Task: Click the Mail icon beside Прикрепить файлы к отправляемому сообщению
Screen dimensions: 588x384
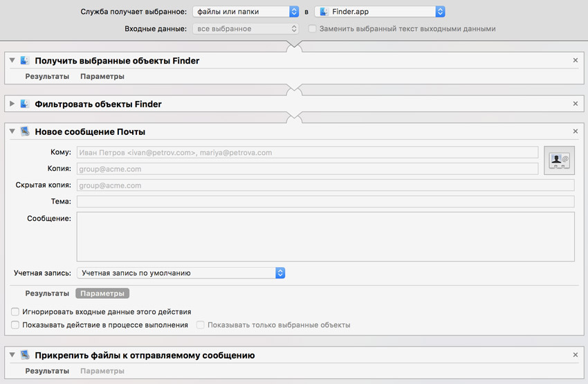Action: (x=25, y=355)
